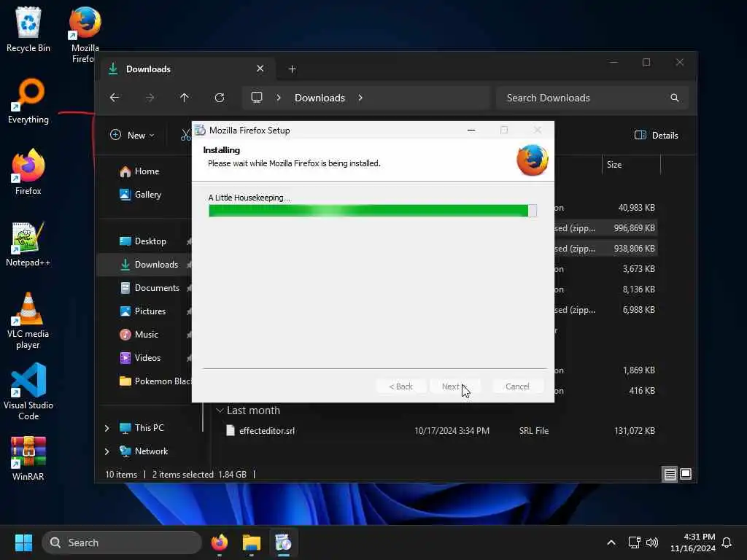Click the green installation progress bar

click(373, 211)
